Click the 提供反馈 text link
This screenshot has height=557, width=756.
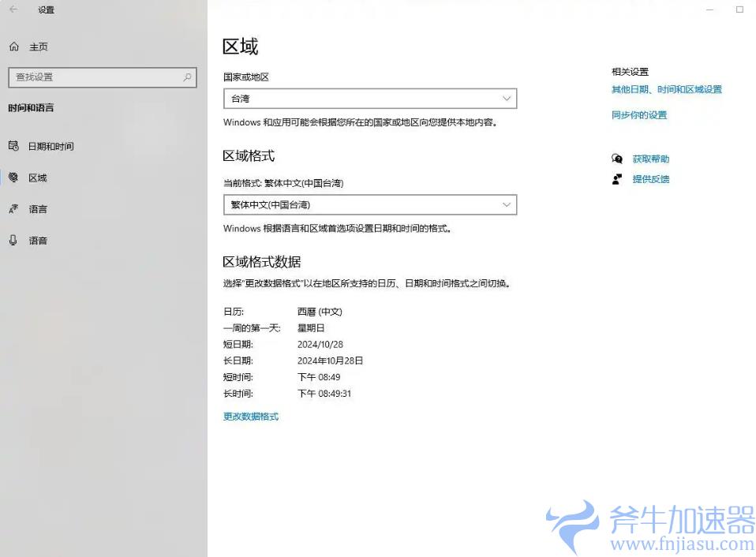point(650,179)
